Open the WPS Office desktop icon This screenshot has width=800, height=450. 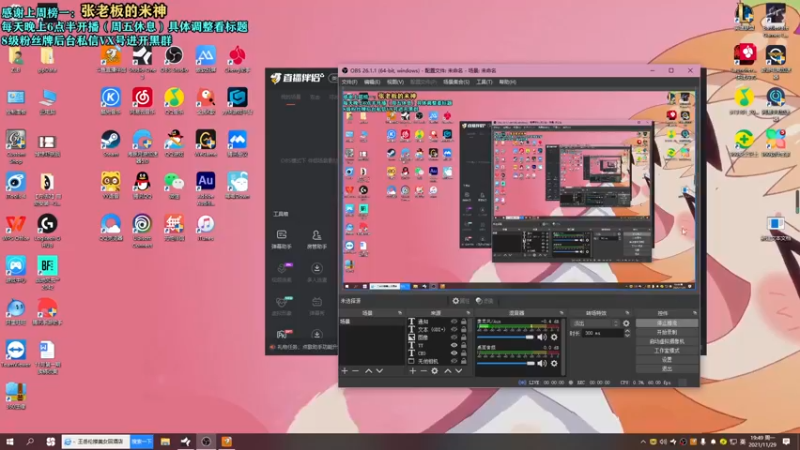(16, 228)
